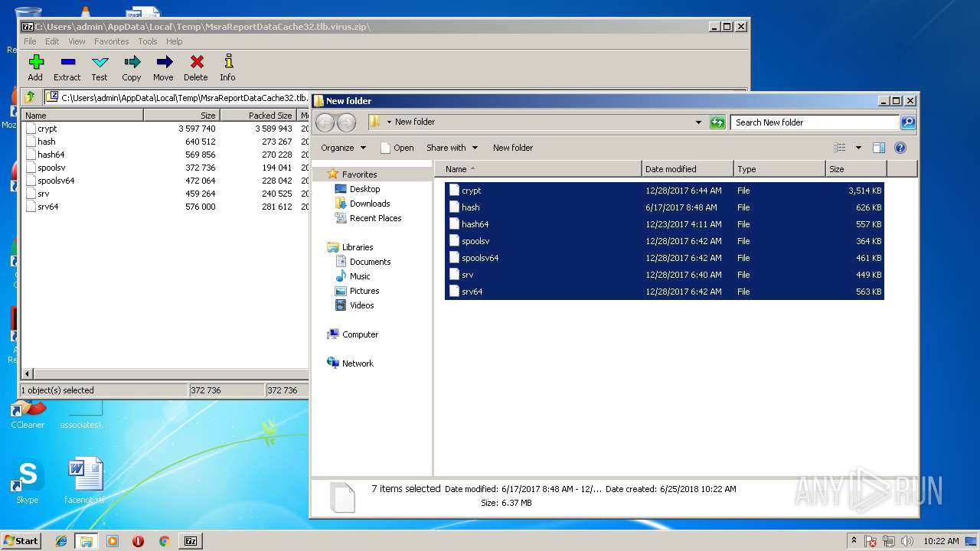Expand the view options dropdown arrow

pyautogui.click(x=858, y=148)
